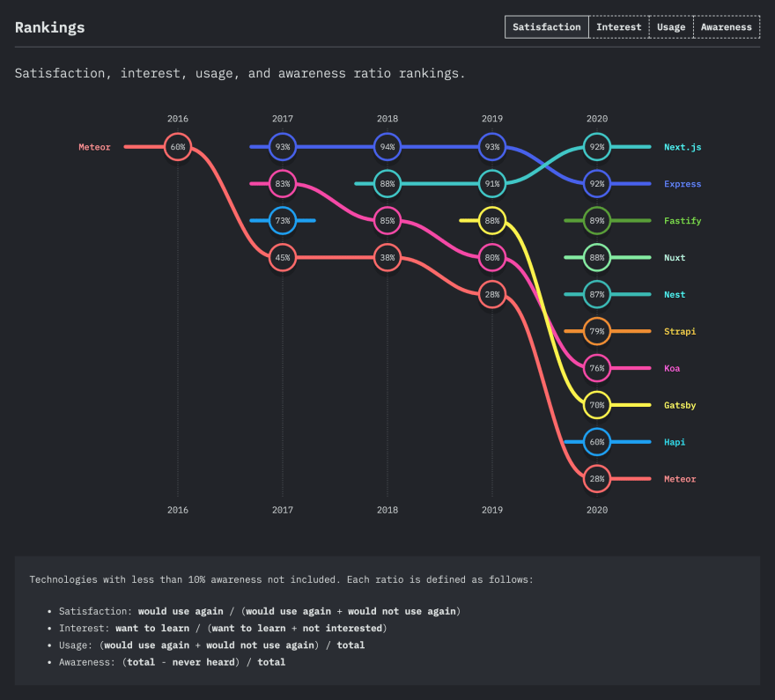Click the Strapi legend label

(x=680, y=331)
